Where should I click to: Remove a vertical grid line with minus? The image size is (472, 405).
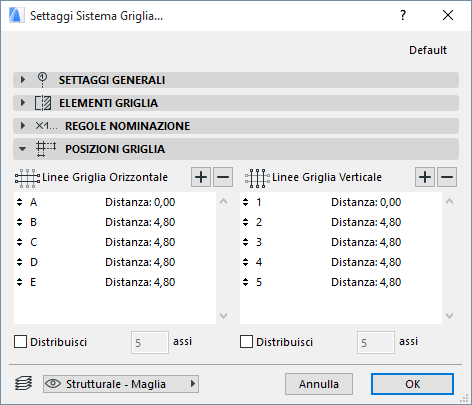[x=447, y=177]
